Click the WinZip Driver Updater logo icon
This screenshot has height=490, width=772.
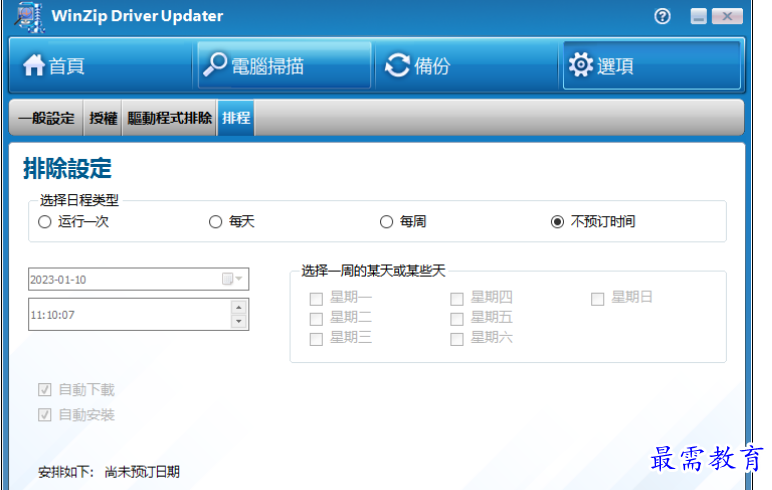pos(30,17)
